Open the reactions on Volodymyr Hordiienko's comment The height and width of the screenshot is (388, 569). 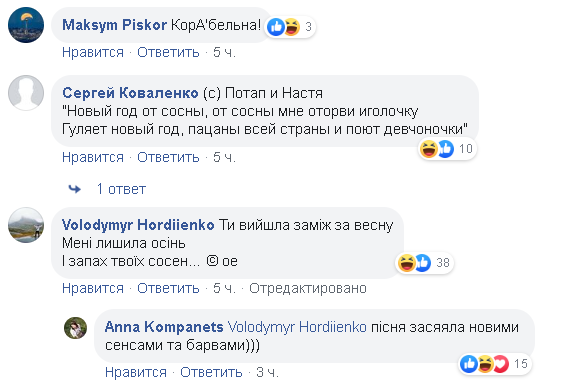pos(424,263)
